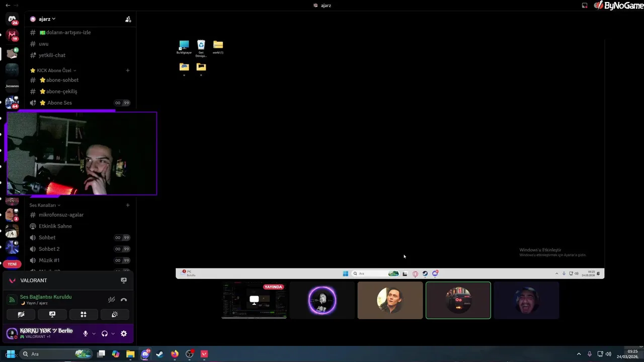This screenshot has height=362, width=644.
Task: Click the Geri Dönüşüm recycle bin in stream
Action: click(x=201, y=48)
